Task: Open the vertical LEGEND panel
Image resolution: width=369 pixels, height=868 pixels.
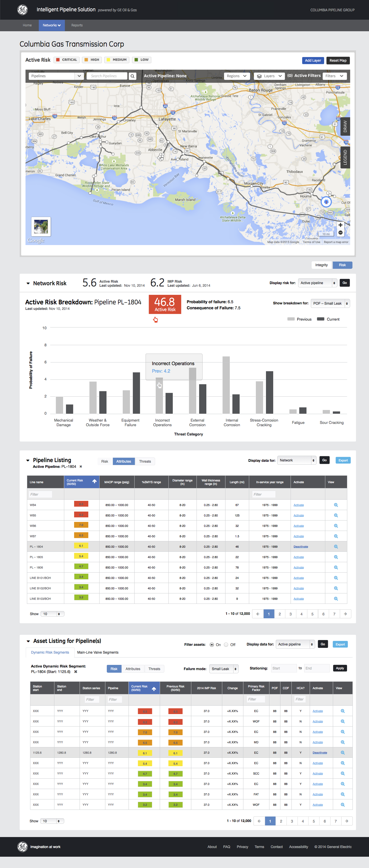Action: pyautogui.click(x=345, y=157)
